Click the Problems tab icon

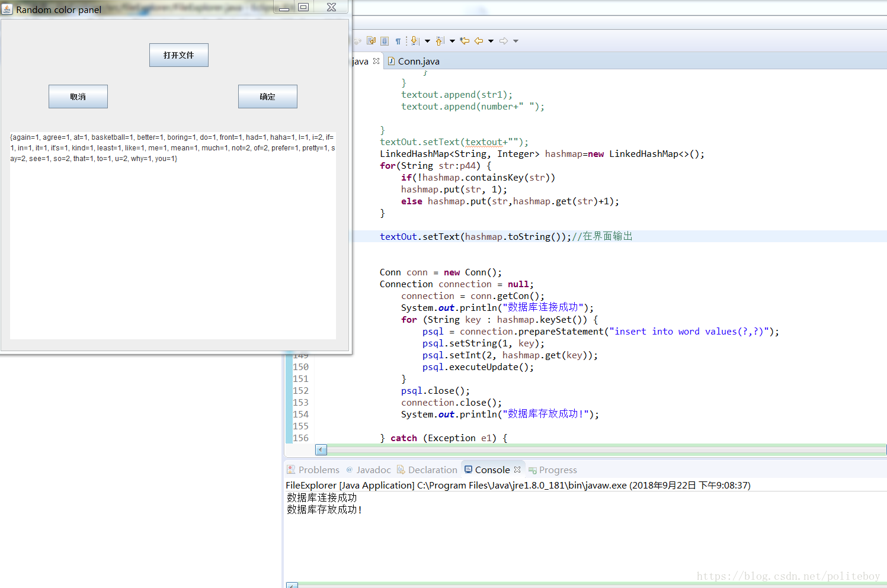click(291, 470)
